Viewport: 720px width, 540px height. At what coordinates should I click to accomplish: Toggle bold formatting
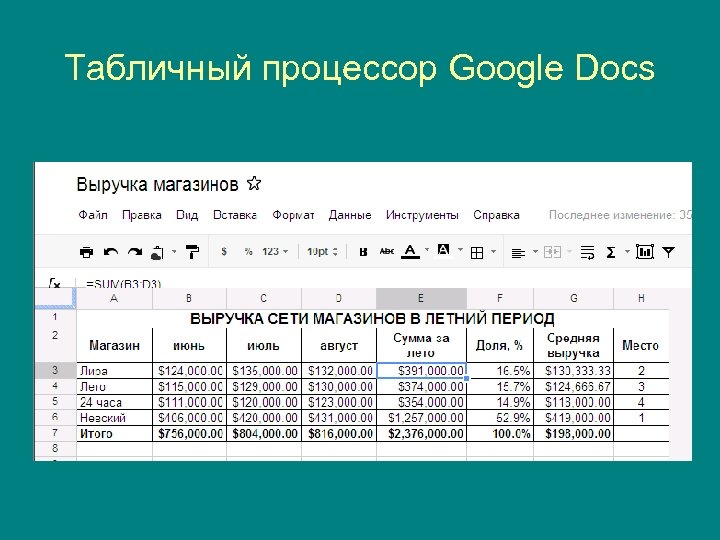tap(363, 252)
